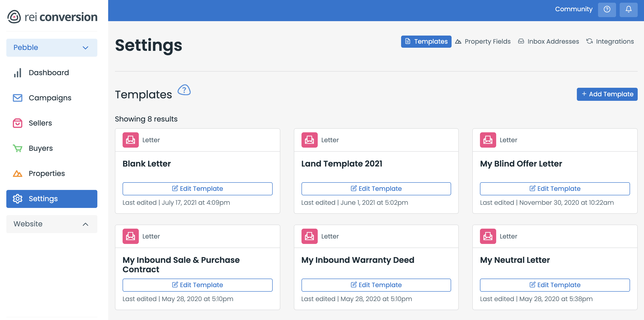Switch to the Property Fields tab
Viewport: 644px width, 320px height.
[483, 41]
